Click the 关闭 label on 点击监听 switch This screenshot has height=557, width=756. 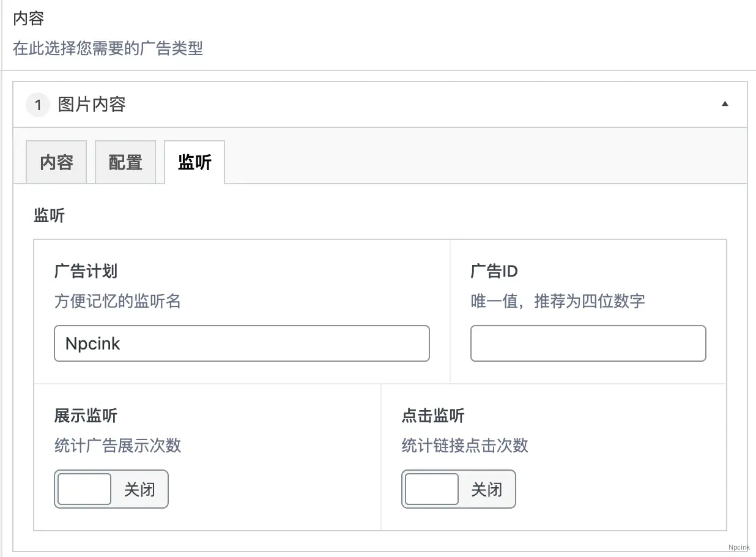pos(487,490)
